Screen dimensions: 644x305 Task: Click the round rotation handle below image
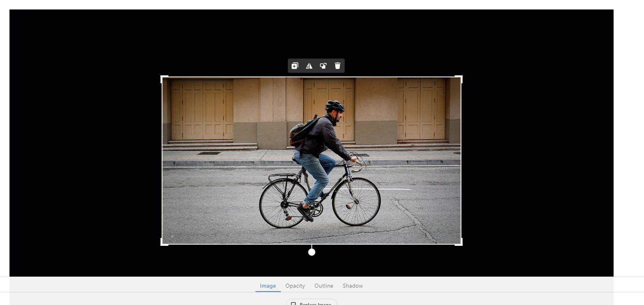click(312, 252)
